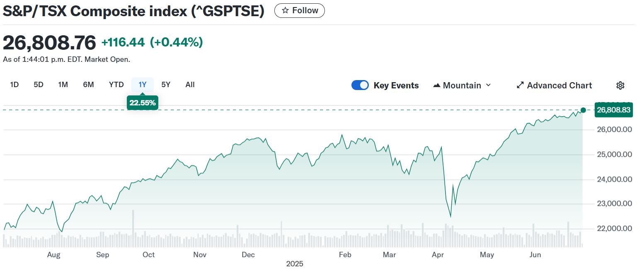Follow the S&P/TSX Composite index
This screenshot has width=644, height=273.
coord(299,11)
